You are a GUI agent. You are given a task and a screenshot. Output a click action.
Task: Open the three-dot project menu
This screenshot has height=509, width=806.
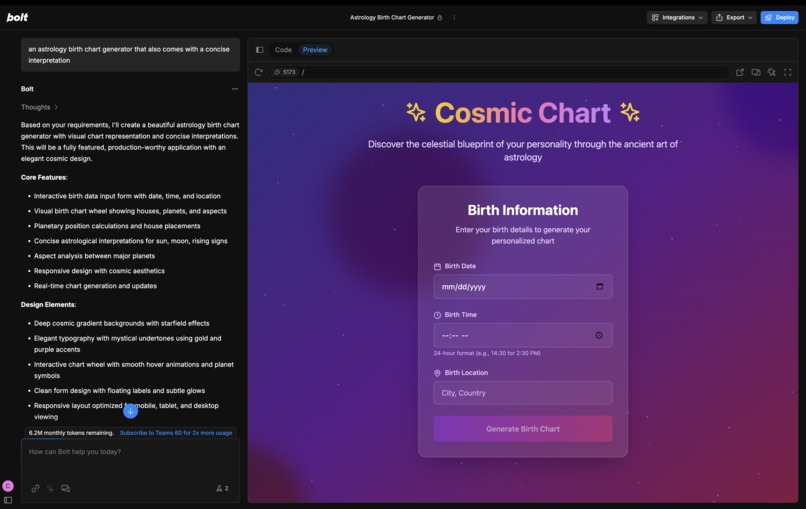(454, 17)
